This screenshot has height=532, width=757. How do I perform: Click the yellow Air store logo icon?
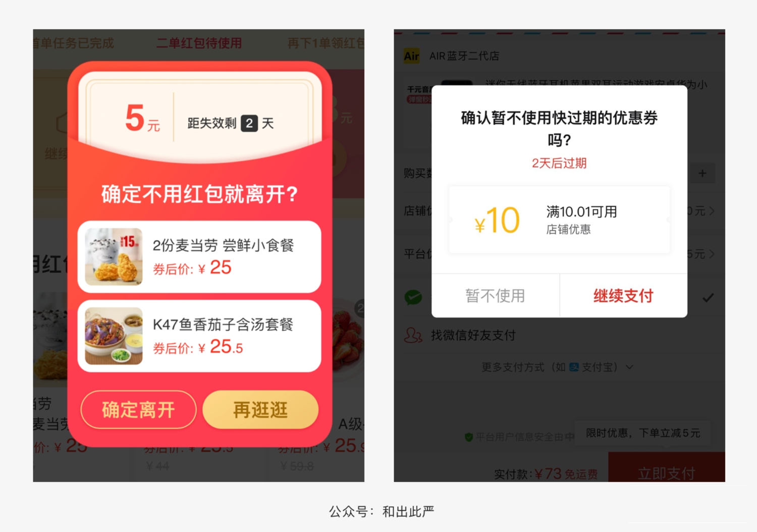[x=412, y=56]
